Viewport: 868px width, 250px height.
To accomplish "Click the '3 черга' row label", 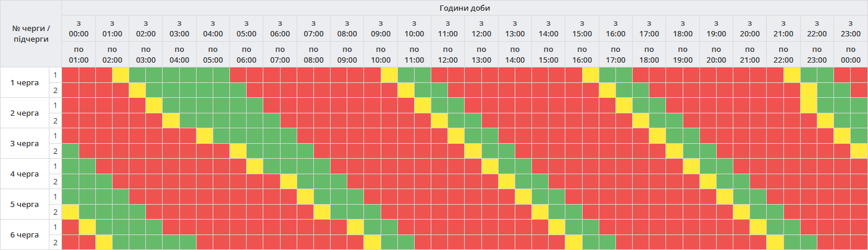I will [25, 143].
